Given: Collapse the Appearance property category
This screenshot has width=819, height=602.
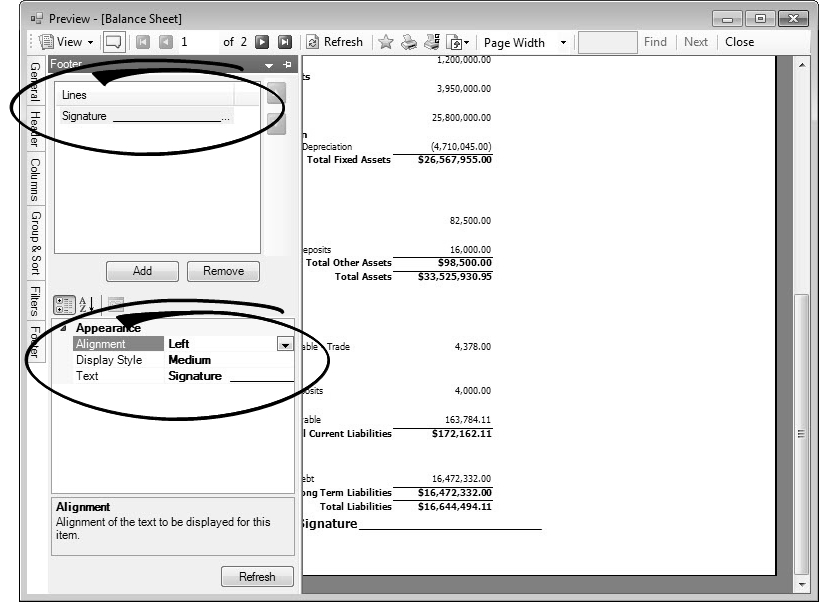Looking at the screenshot, I should point(63,328).
